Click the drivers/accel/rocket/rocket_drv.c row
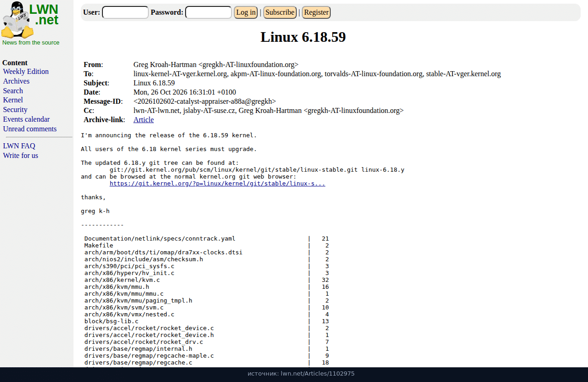The width and height of the screenshot is (588, 382). (207, 342)
